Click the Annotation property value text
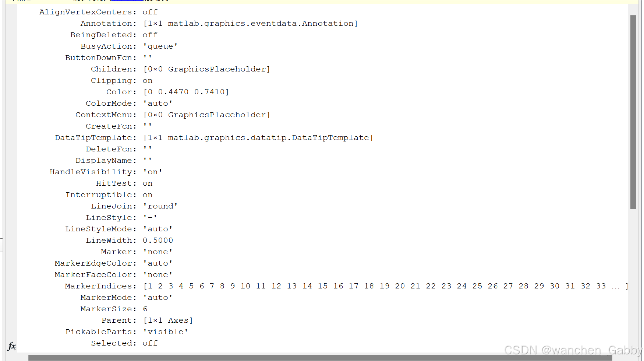Image resolution: width=644 pixels, height=361 pixels. pos(250,24)
